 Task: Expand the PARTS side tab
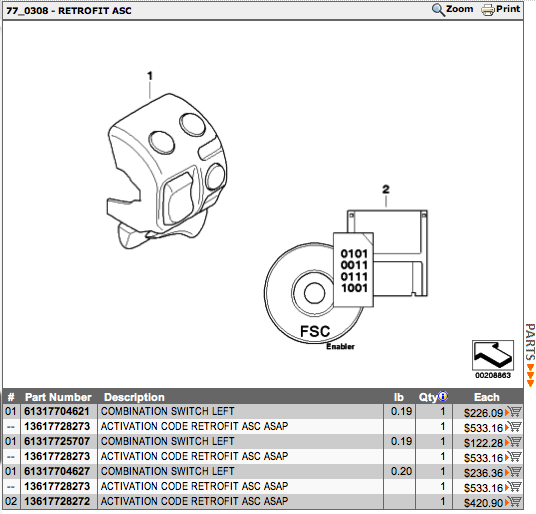(530, 355)
